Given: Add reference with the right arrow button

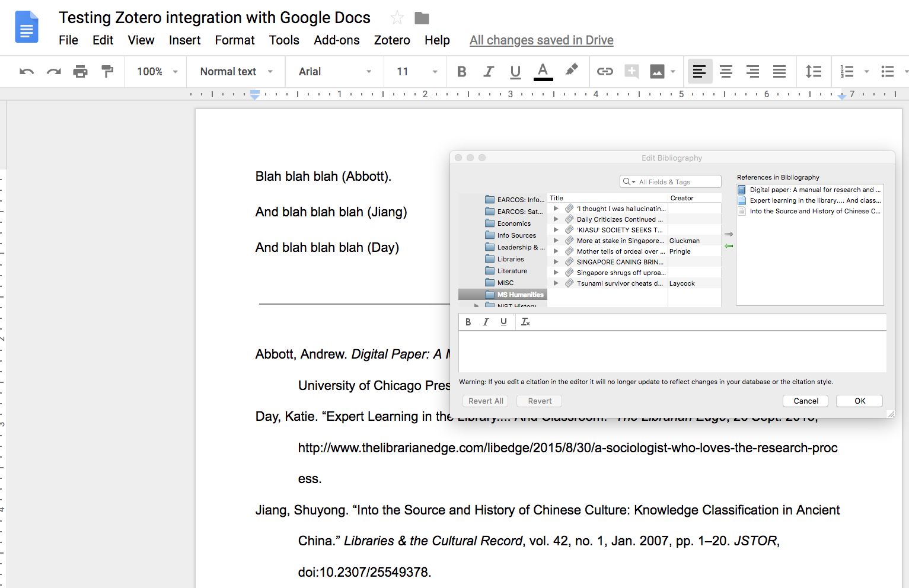Looking at the screenshot, I should coord(729,234).
